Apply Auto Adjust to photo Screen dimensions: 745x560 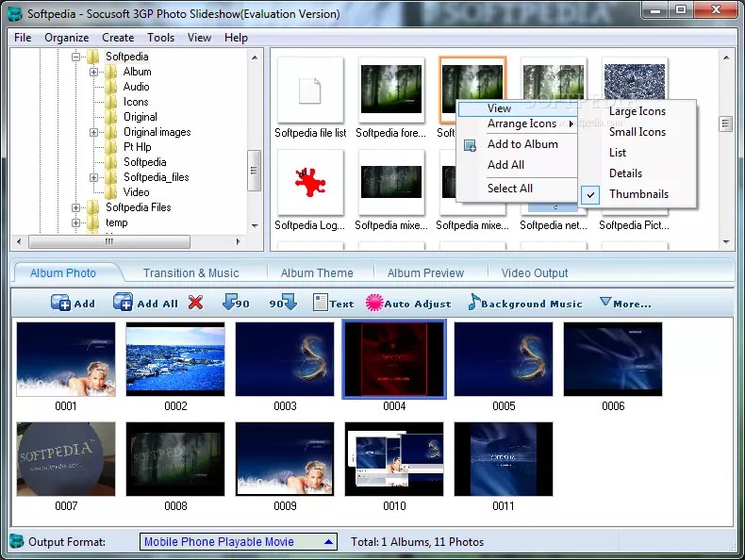tap(408, 303)
